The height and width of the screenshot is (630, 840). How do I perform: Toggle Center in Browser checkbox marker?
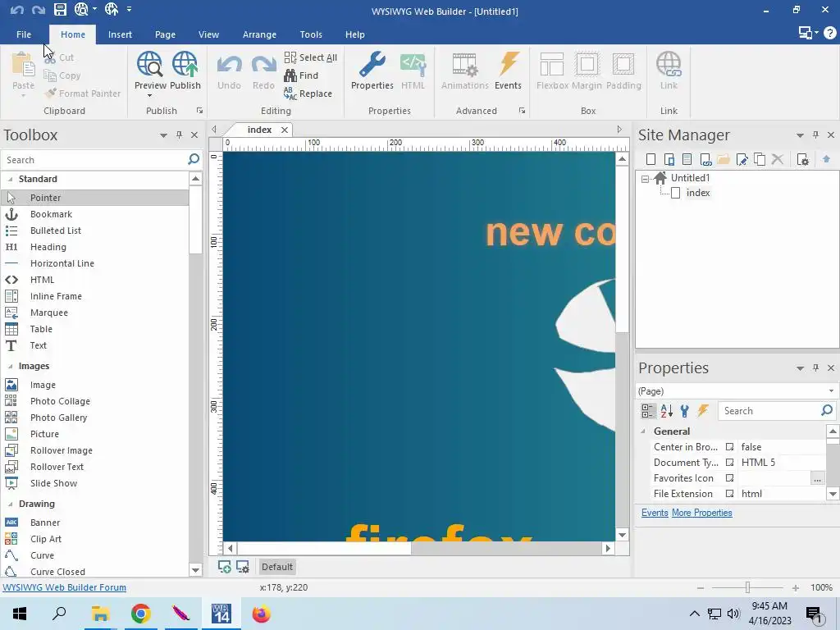coord(729,447)
